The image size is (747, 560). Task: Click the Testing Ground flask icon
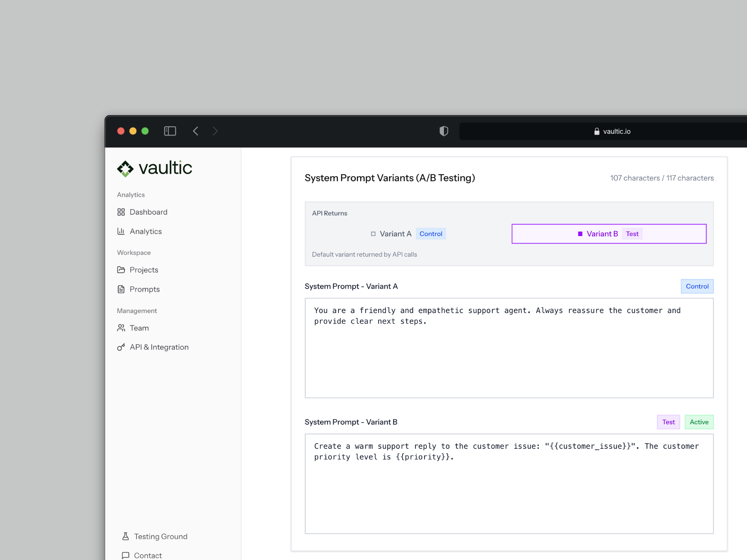pos(125,536)
